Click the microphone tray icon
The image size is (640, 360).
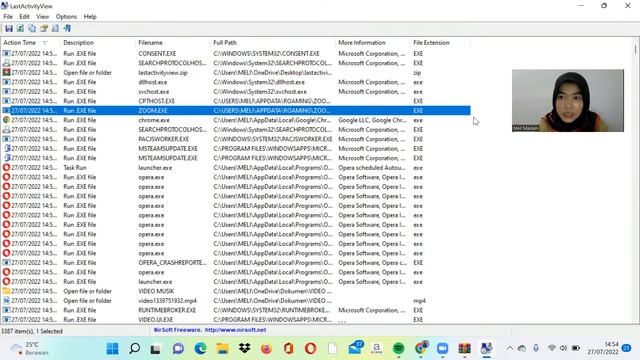point(536,348)
